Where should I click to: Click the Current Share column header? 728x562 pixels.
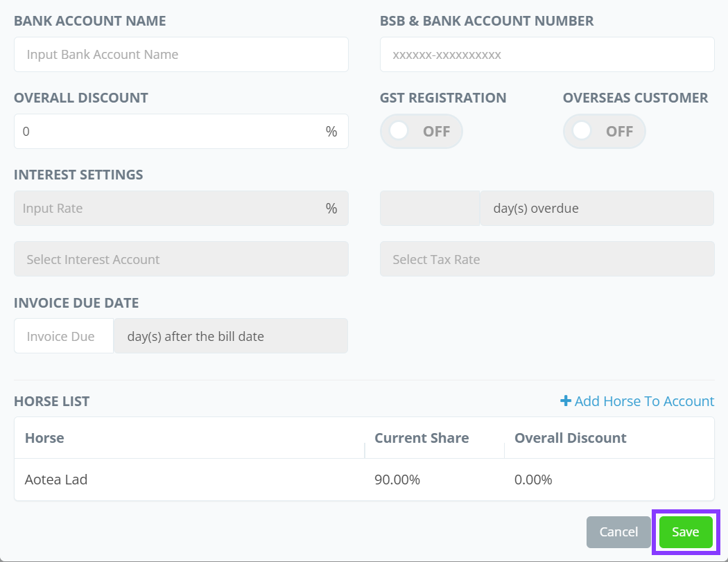422,438
